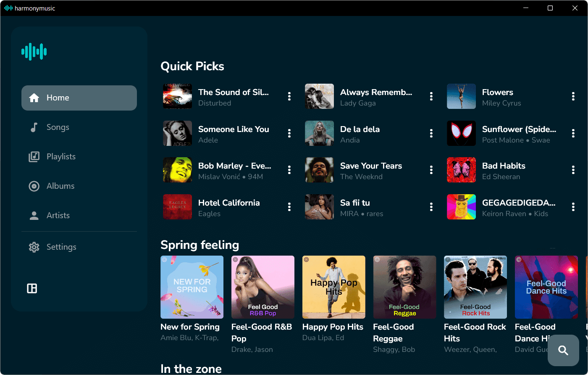Viewport: 588px width, 375px height.
Task: Expand options menu for Sunflower track
Action: [573, 133]
